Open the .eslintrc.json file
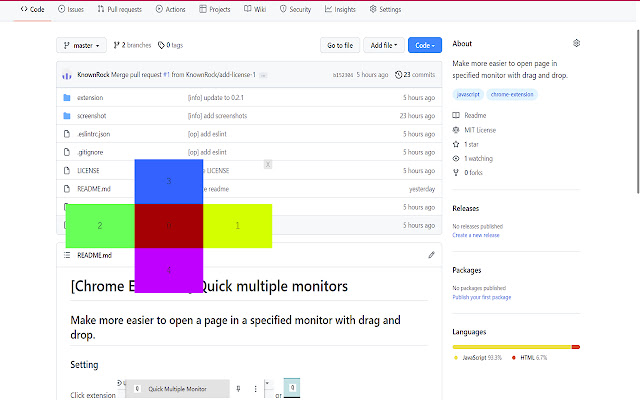Screen dimensions: 640x400 (93, 134)
